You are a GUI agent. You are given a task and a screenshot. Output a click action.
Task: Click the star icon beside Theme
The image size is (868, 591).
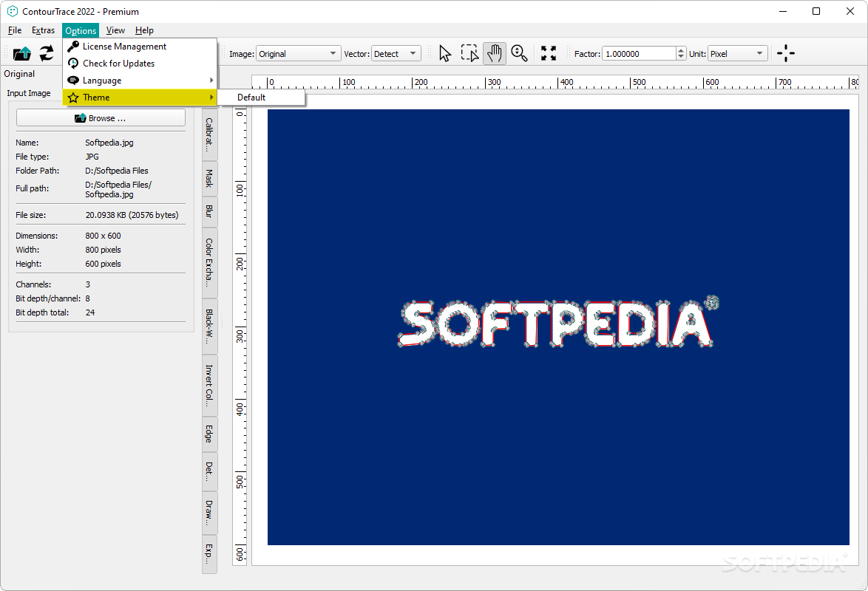pos(73,98)
